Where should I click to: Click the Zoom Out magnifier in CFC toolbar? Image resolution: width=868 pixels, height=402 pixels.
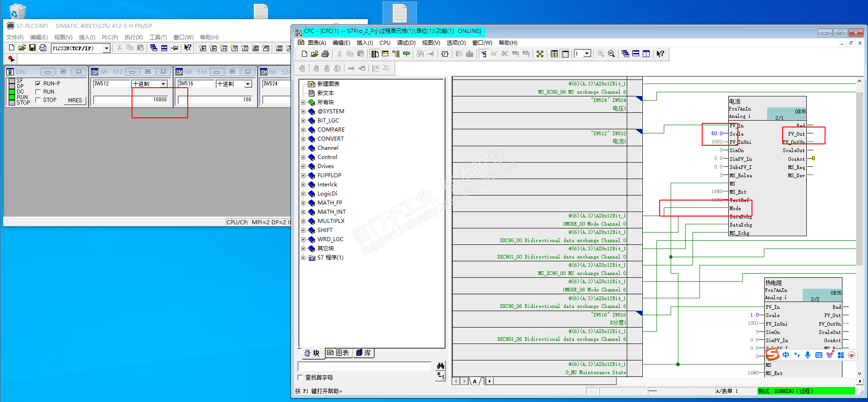tap(611, 54)
